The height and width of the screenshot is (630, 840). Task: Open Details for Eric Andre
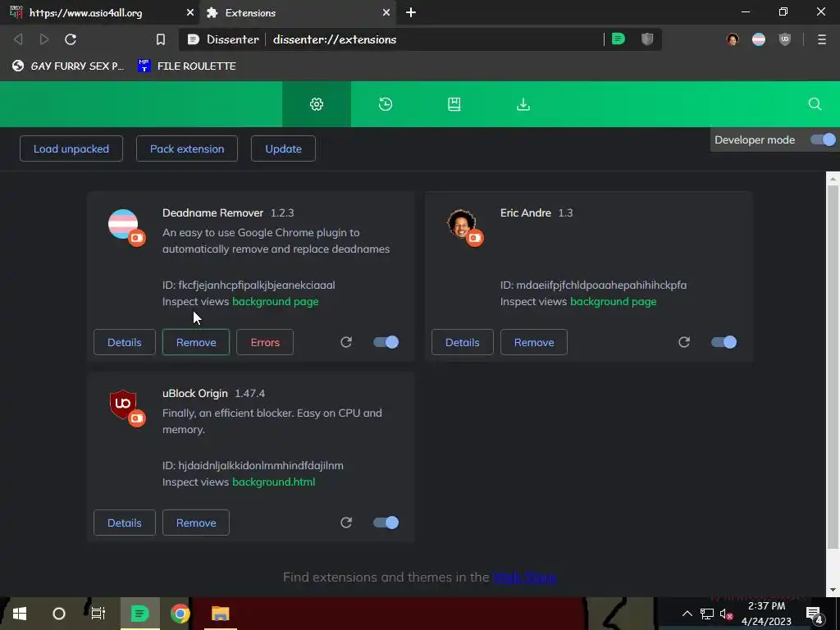click(x=463, y=342)
